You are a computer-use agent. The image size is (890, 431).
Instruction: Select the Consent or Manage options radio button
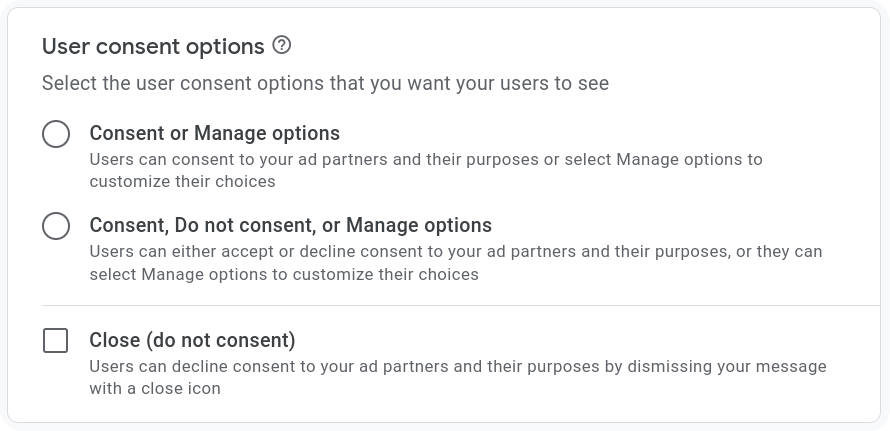click(x=56, y=134)
